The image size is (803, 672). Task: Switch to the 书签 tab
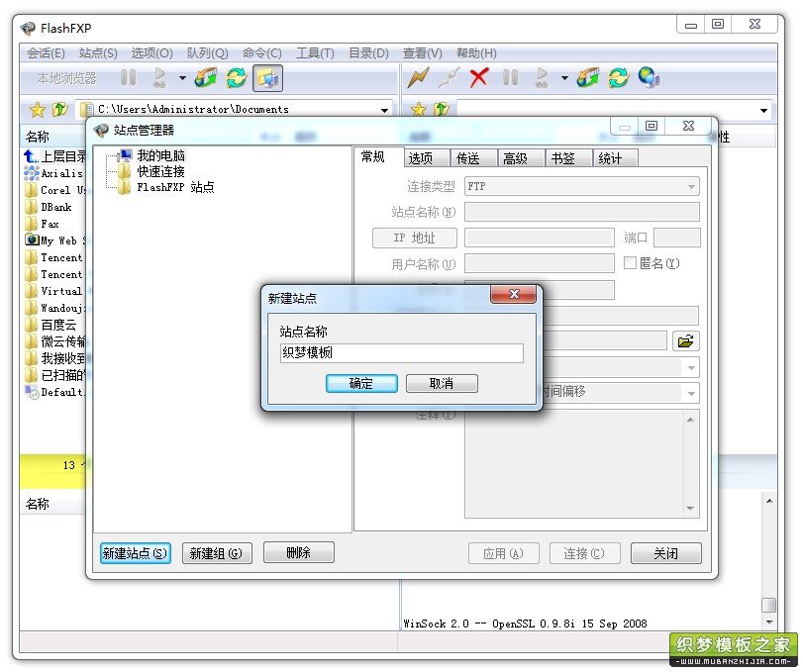pyautogui.click(x=564, y=157)
